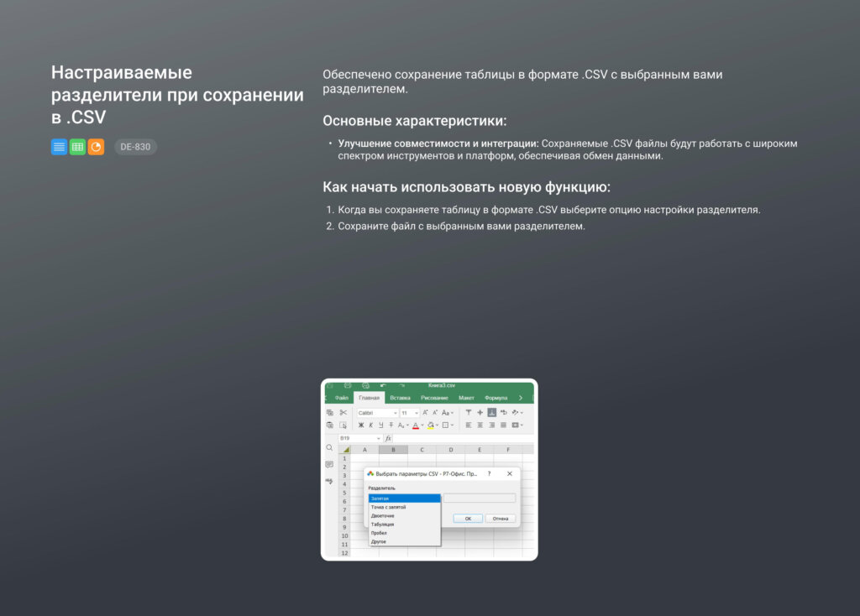This screenshot has height=616, width=860.
Task: Open the Файл menu tab
Action: pyautogui.click(x=342, y=398)
